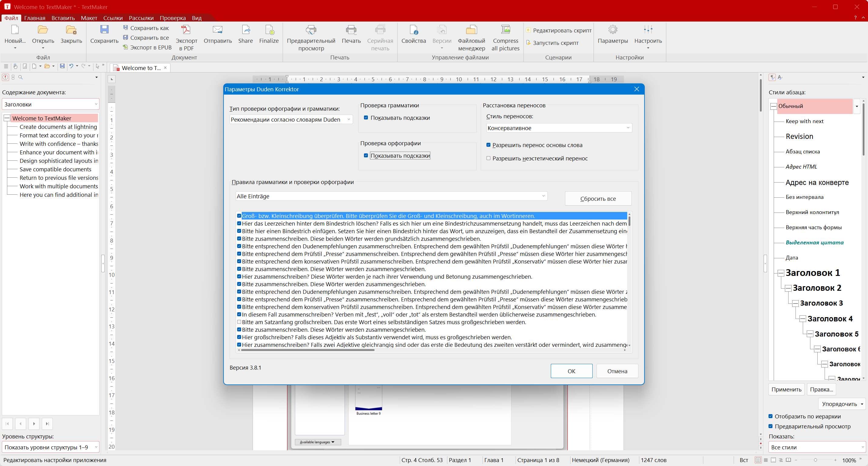
Task: Switch to the Вставить ribbon tab
Action: tap(63, 18)
